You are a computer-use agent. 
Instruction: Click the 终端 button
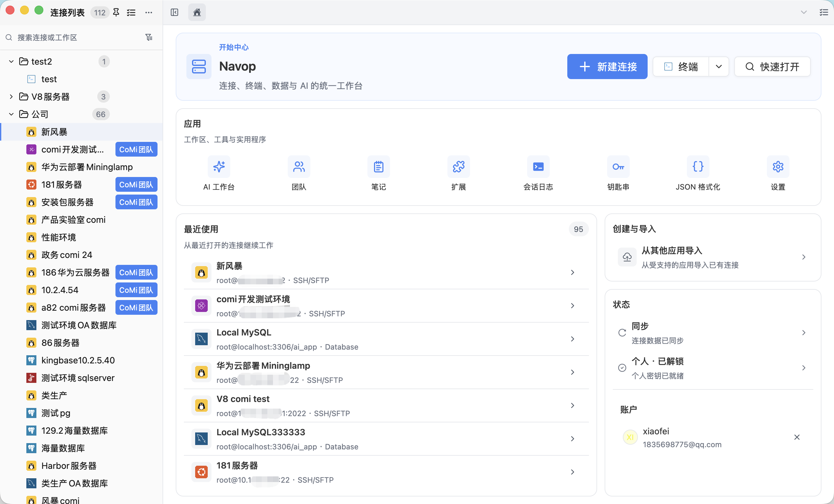coord(681,67)
